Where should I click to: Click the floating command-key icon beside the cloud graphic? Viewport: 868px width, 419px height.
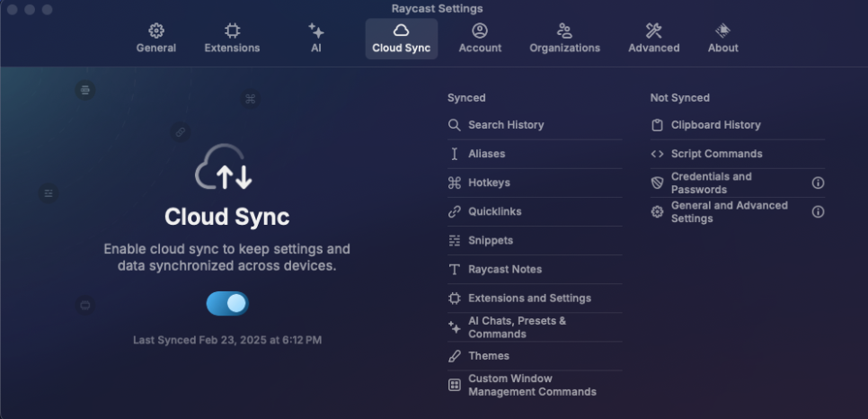pyautogui.click(x=250, y=99)
